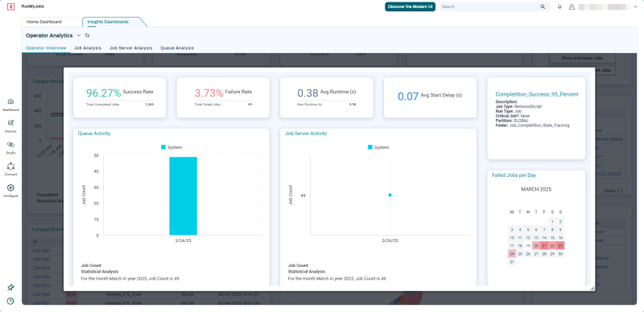Select March 23 in Failed Jobs calendar
Viewport: 644px width, 312px height.
(x=560, y=246)
